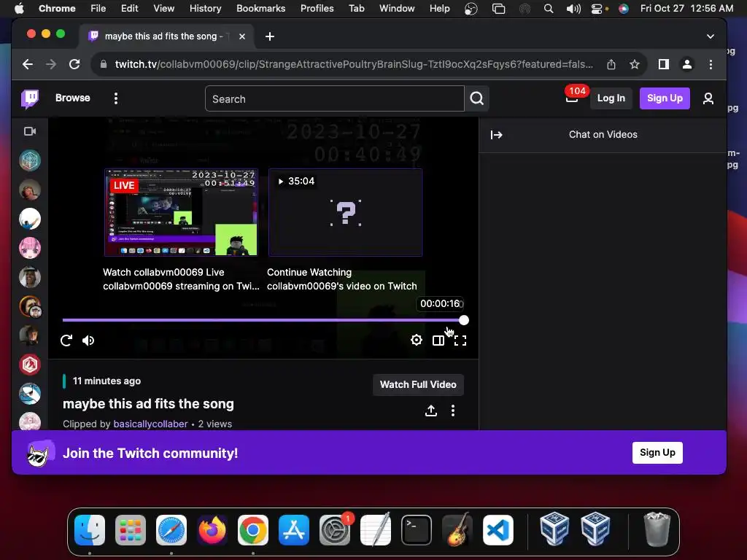Click the followed channels camera icon in sidebar

coord(30,131)
